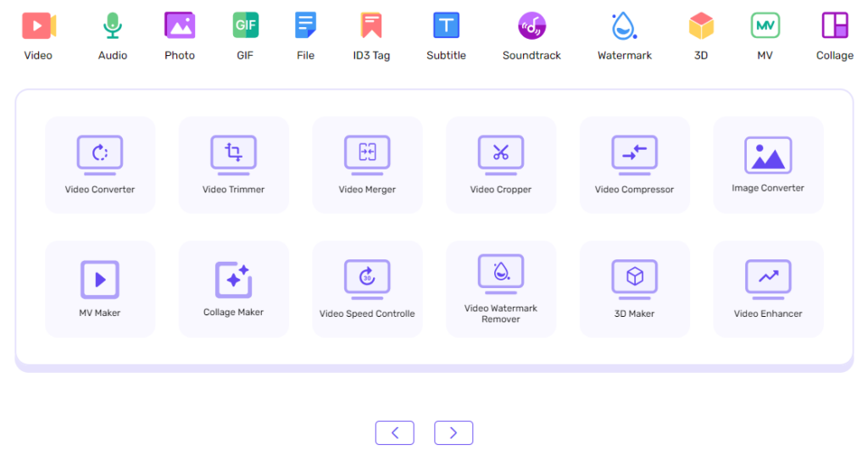Switch to the Audio category

click(113, 36)
